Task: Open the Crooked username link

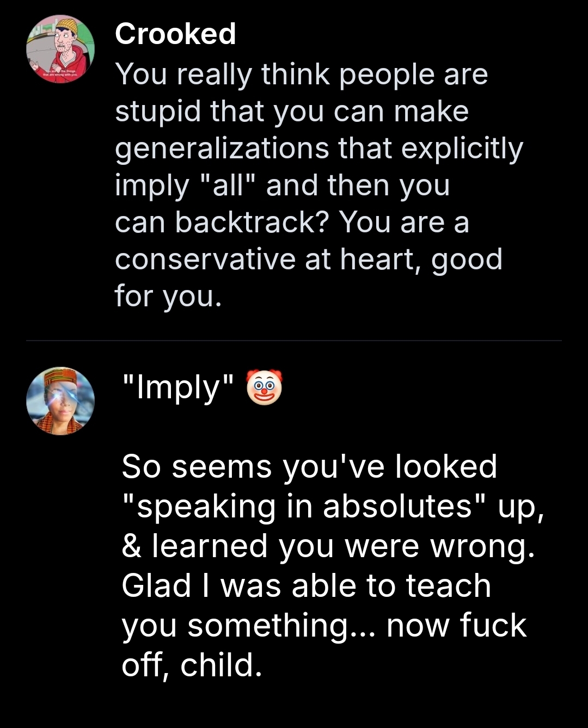Action: click(x=175, y=34)
